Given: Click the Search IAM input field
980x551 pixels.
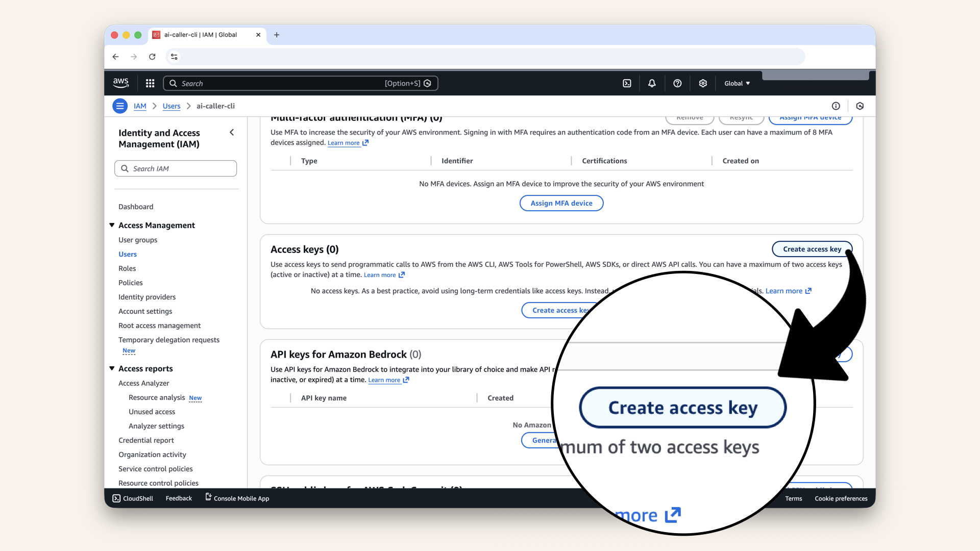Looking at the screenshot, I should click(x=176, y=168).
